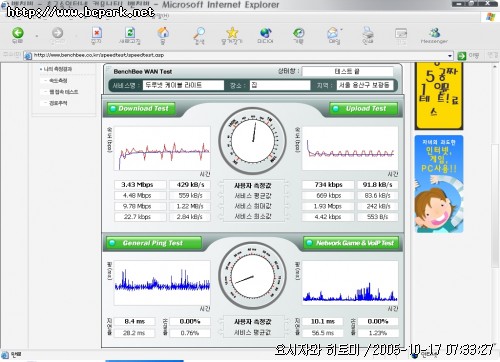500x362 pixels.
Task: Open the Back button history dropdown
Action: tap(37, 35)
